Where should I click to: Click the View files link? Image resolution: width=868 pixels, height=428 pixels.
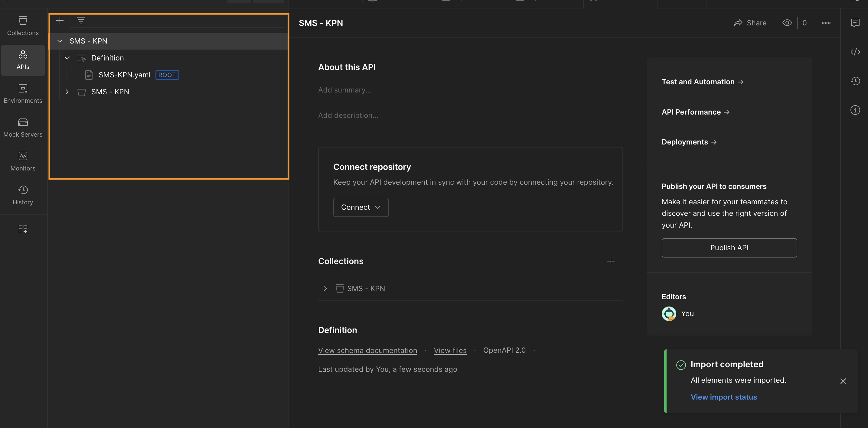click(450, 350)
